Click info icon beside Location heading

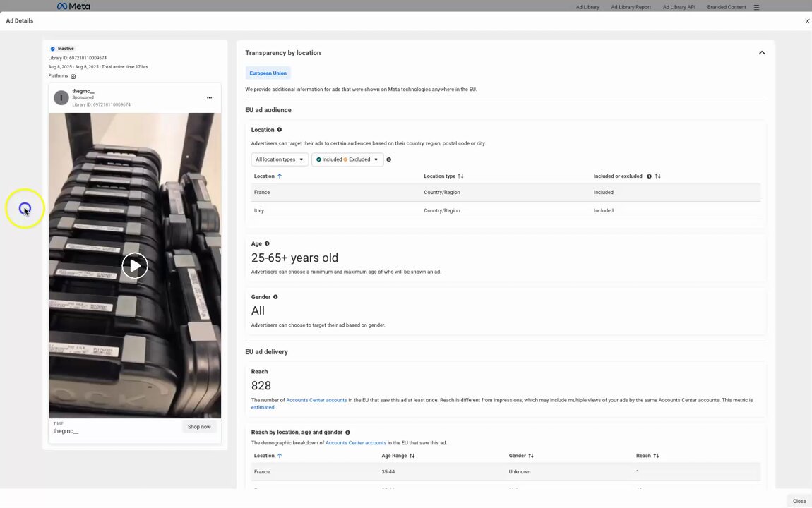[279, 130]
